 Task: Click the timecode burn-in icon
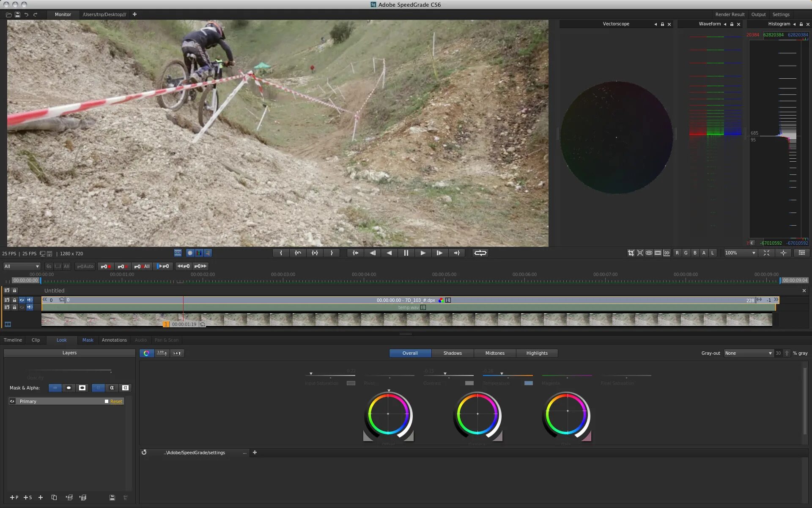[667, 253]
